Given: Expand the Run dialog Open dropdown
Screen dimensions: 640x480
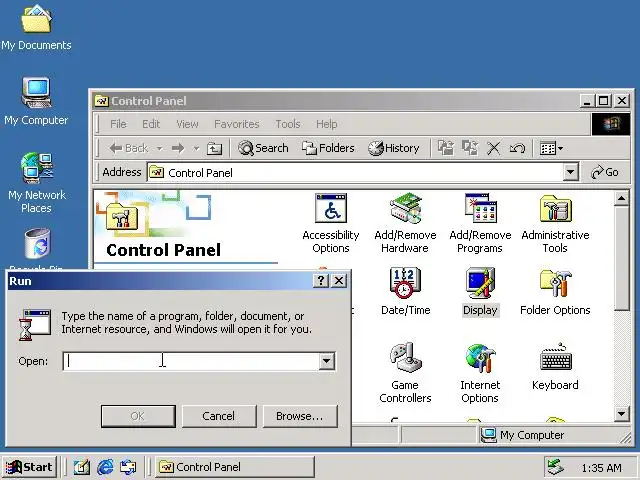Looking at the screenshot, I should click(327, 361).
